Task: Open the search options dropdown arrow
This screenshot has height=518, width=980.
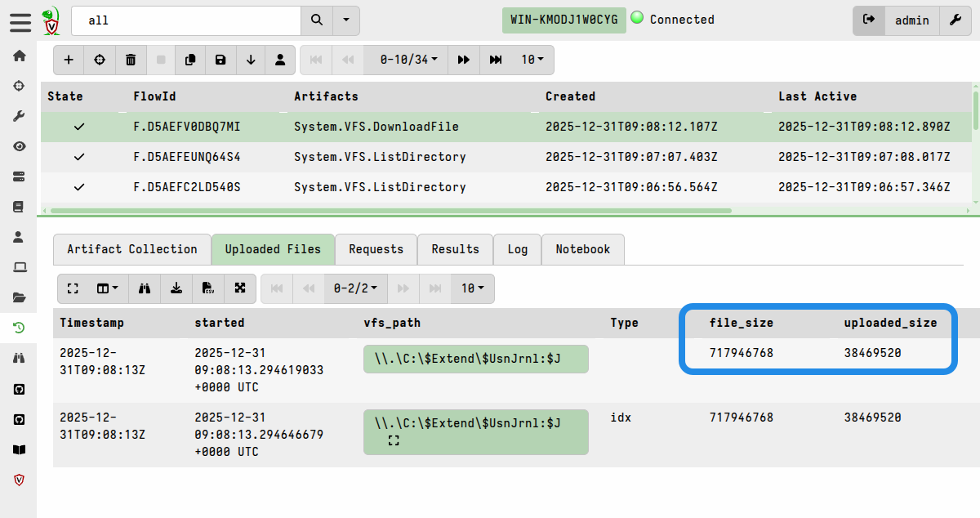Action: click(x=347, y=20)
